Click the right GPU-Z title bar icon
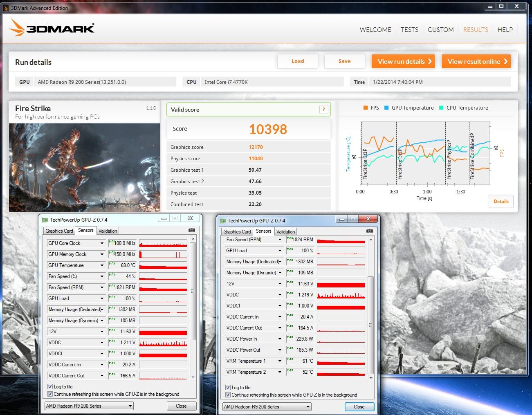The width and height of the screenshot is (532, 415). 222,221
